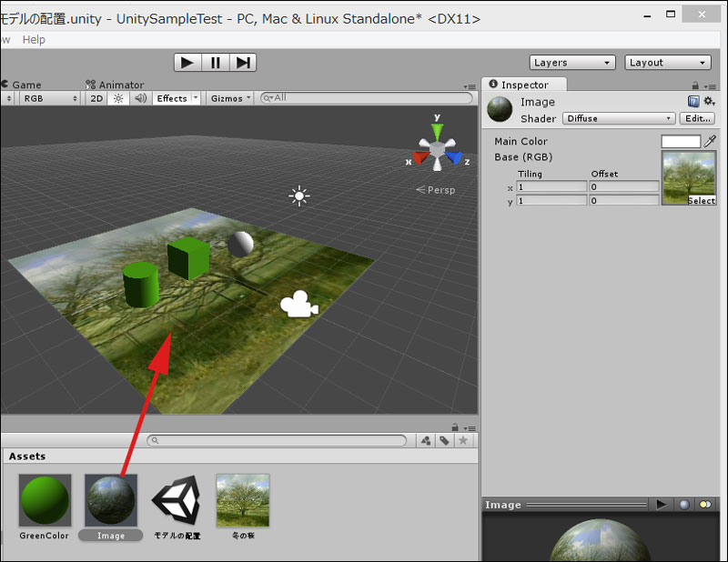This screenshot has width=728, height=562.
Task: Edit the Tiling x field
Action: [x=551, y=186]
